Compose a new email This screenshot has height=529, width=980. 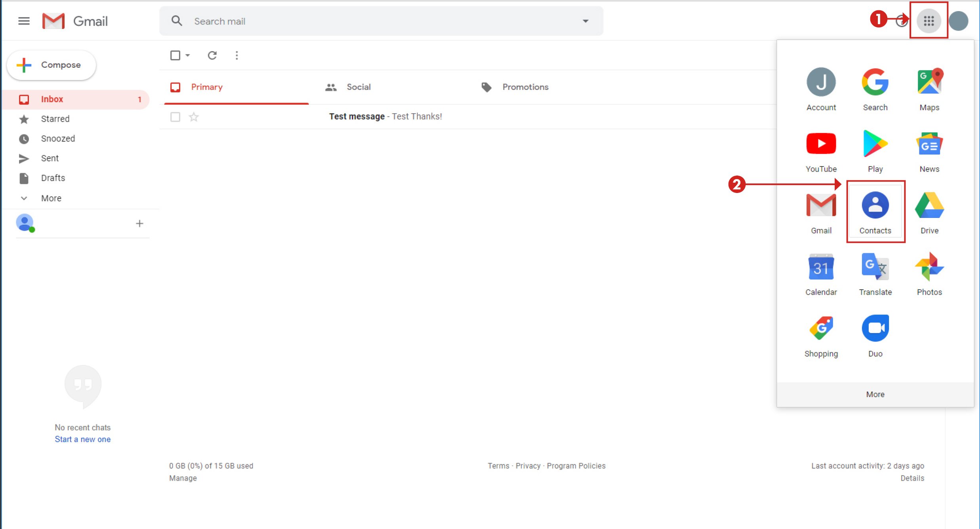pos(51,65)
